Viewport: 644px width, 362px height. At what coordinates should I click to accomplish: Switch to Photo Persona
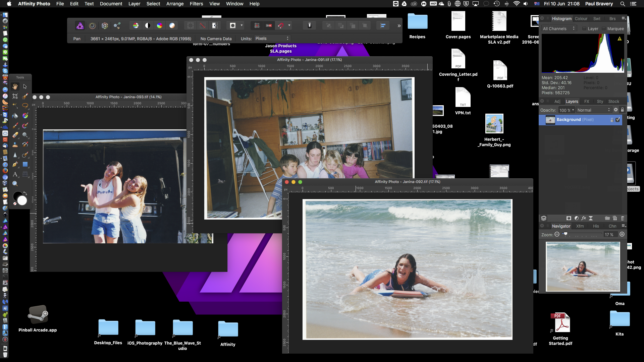[x=80, y=25]
